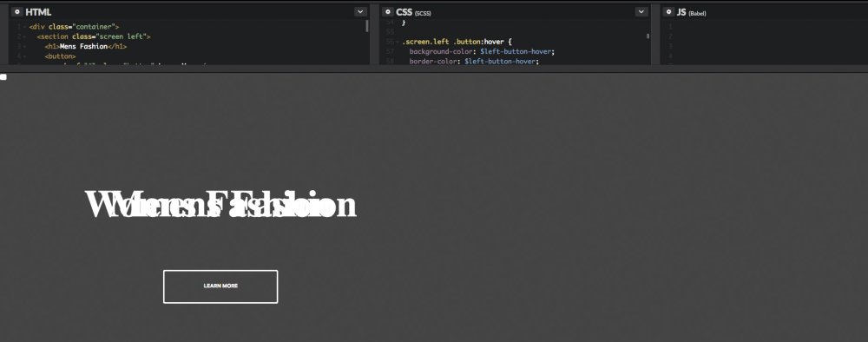This screenshot has width=868, height=342.
Task: Collapse the div container fold arrow
Action: [25, 27]
